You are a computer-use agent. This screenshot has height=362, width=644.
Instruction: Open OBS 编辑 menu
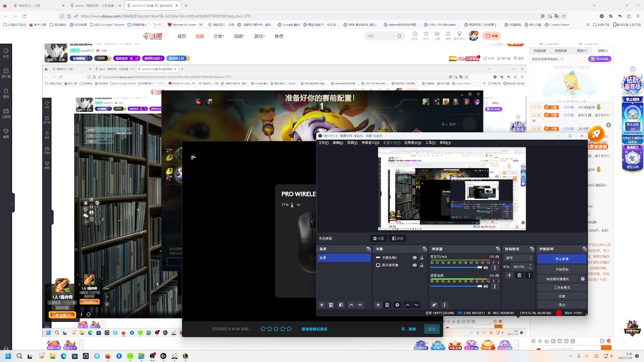pos(338,143)
